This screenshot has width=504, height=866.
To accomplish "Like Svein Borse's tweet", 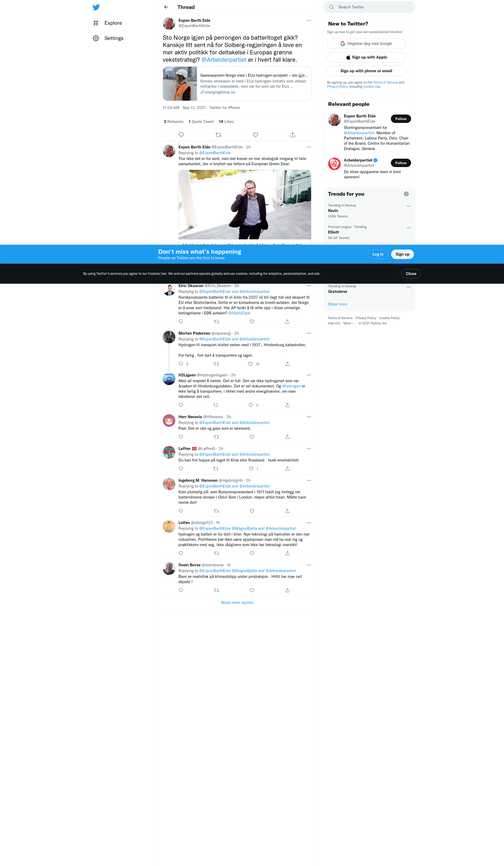I will pos(252,590).
